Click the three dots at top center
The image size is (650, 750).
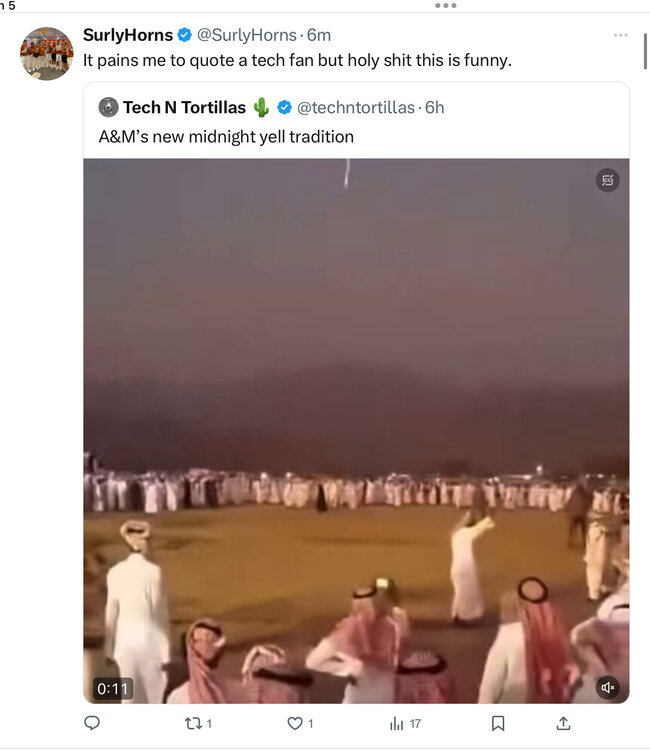coord(446,5)
